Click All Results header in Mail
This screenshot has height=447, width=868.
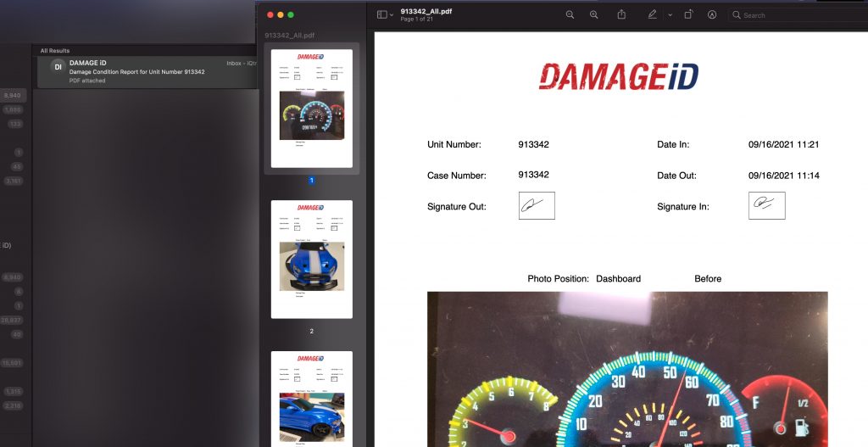pyautogui.click(x=55, y=50)
